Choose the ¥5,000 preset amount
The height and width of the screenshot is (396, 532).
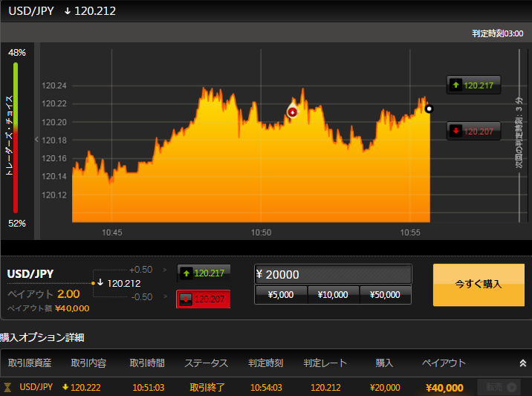click(281, 294)
